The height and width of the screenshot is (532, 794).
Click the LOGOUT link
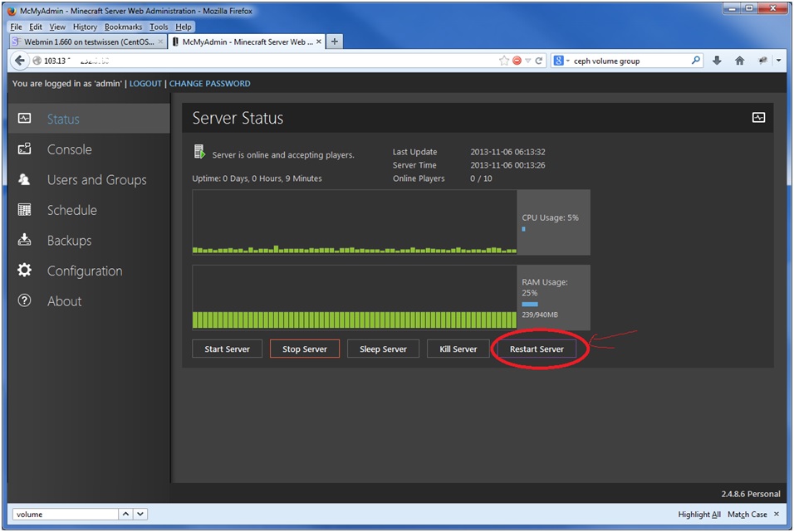click(x=145, y=84)
